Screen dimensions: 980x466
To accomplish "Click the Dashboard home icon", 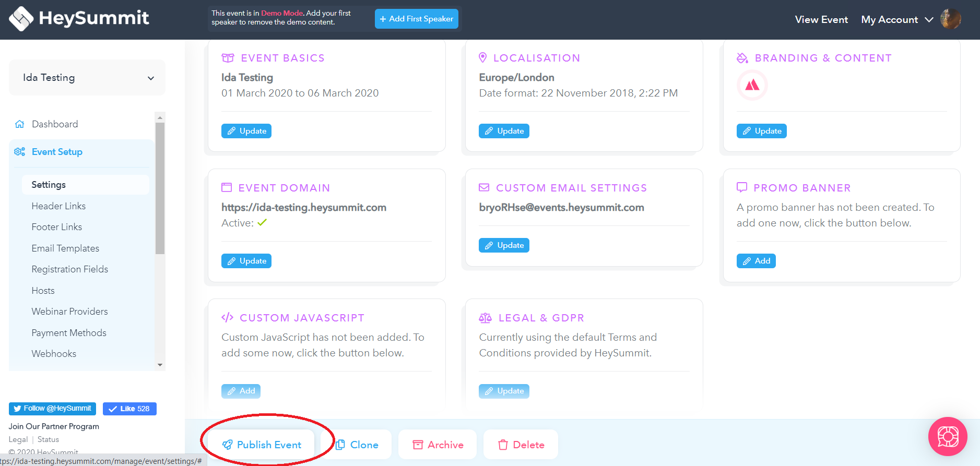I will 20,124.
